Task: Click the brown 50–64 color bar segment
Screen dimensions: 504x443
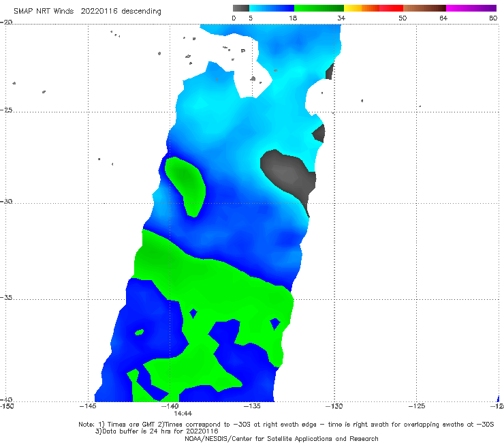Action: point(424,8)
